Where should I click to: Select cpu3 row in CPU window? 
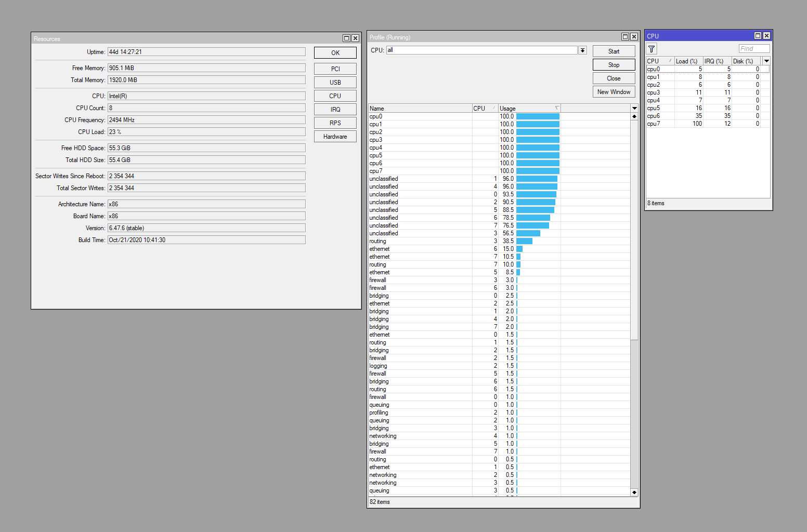(x=708, y=92)
